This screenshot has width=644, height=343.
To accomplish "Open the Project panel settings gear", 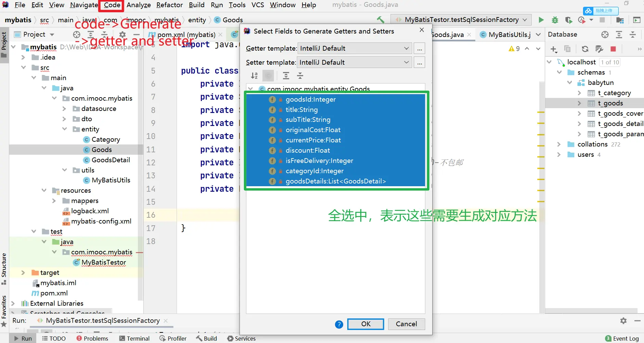I will pos(122,35).
